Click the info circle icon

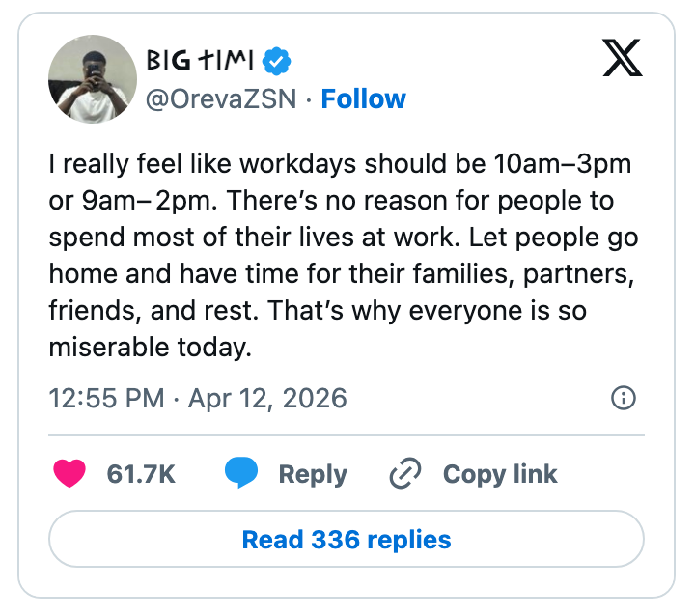[x=624, y=398]
